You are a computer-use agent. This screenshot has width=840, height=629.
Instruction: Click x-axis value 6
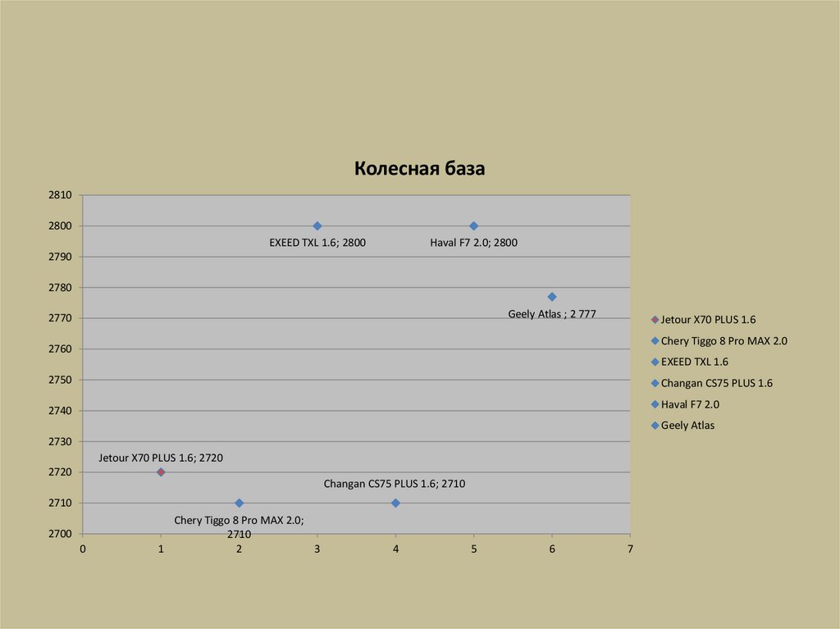pyautogui.click(x=552, y=549)
